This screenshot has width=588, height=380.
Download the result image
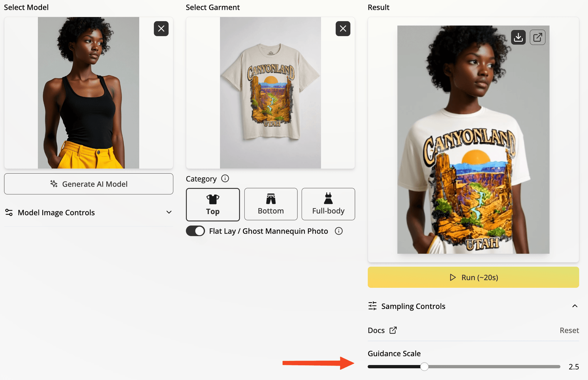point(518,37)
